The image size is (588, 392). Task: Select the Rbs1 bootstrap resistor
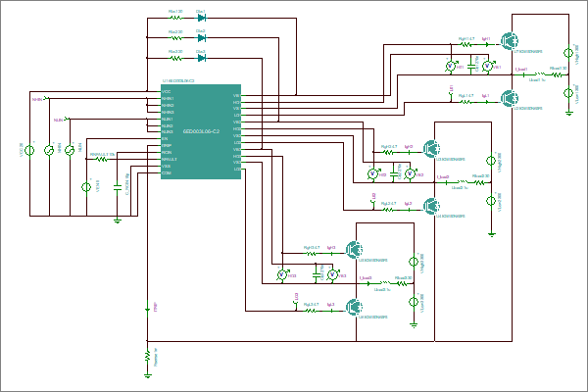click(x=175, y=18)
